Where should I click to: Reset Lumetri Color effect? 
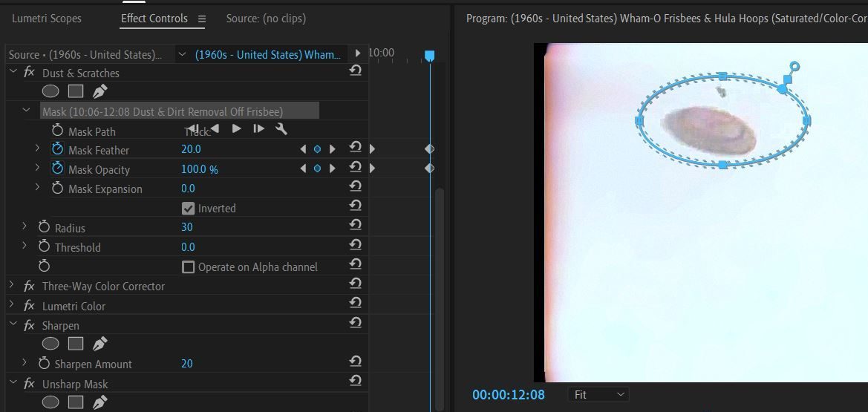tap(356, 304)
